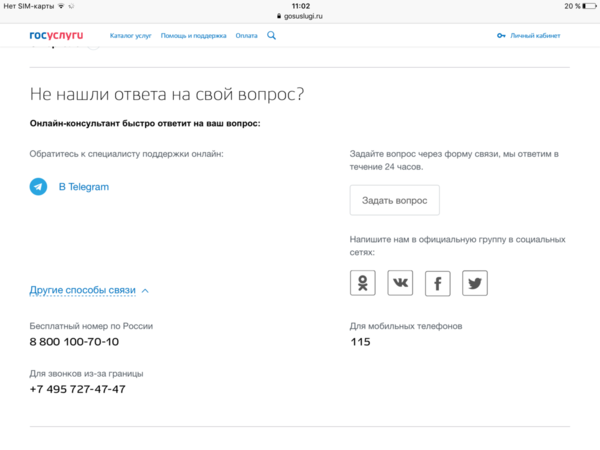Viewport: 600px width, 450px height.
Task: Open the Gosuslugi logo home link
Action: (56, 36)
